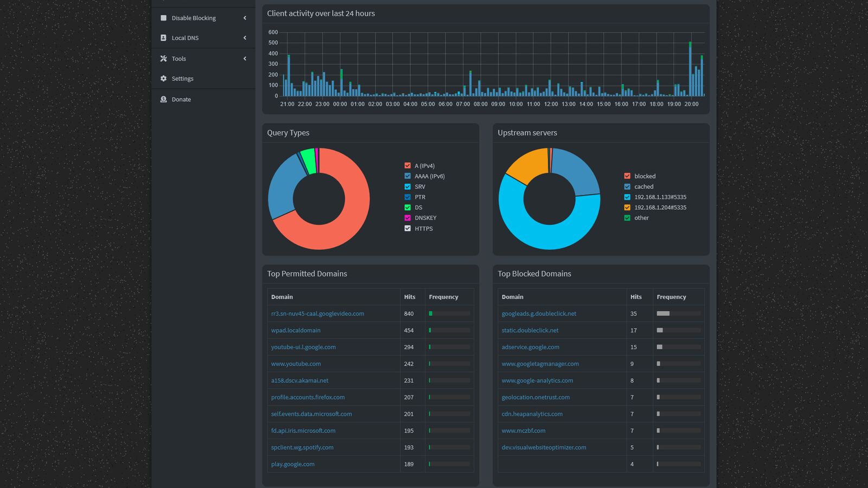
Task: Expand the Disable Blocking submenu arrow
Action: tap(245, 18)
